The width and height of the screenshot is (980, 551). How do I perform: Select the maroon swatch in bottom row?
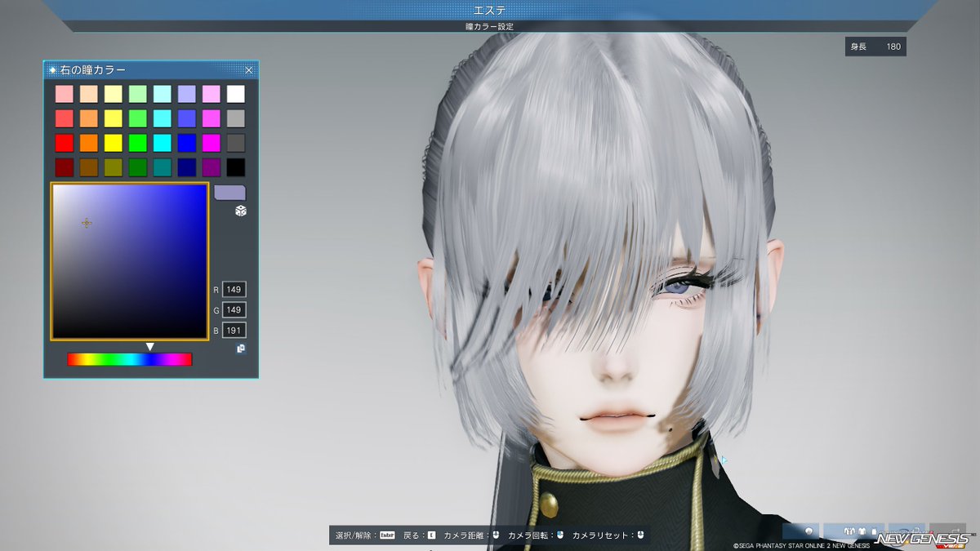65,167
